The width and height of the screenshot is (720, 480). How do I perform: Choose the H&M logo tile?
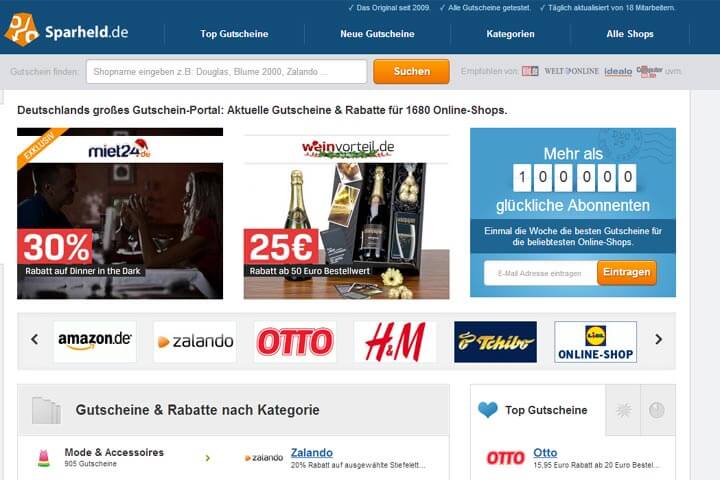click(395, 342)
